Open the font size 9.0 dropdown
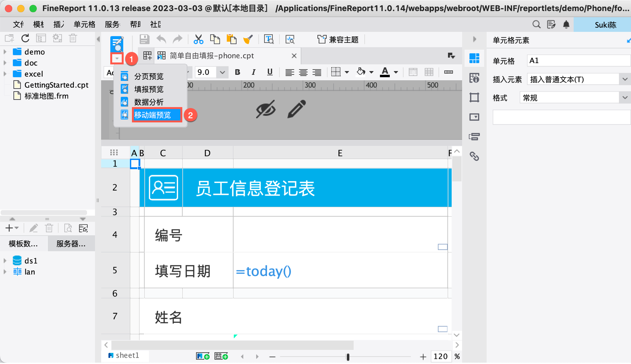This screenshot has width=631, height=364. [x=222, y=72]
